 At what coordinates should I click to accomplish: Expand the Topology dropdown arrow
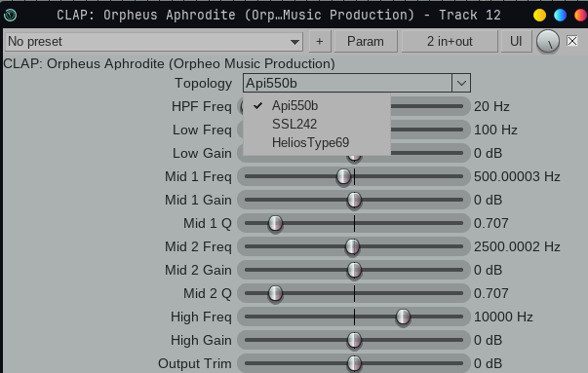coord(461,83)
